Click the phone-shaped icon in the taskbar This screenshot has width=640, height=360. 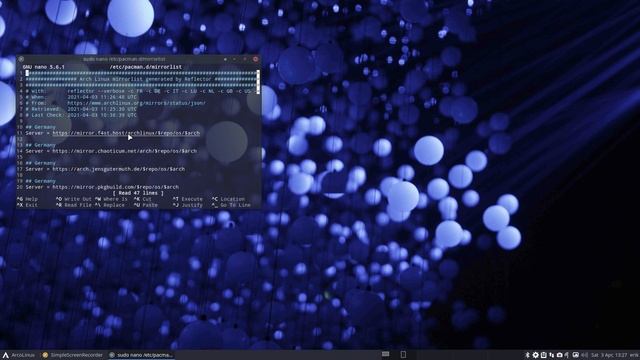pos(403,354)
